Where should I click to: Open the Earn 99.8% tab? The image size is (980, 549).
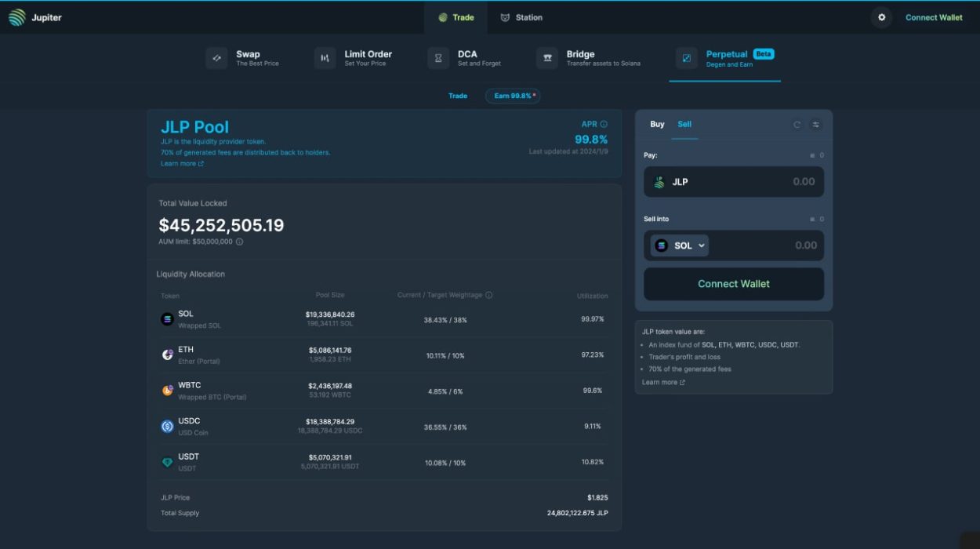[514, 96]
